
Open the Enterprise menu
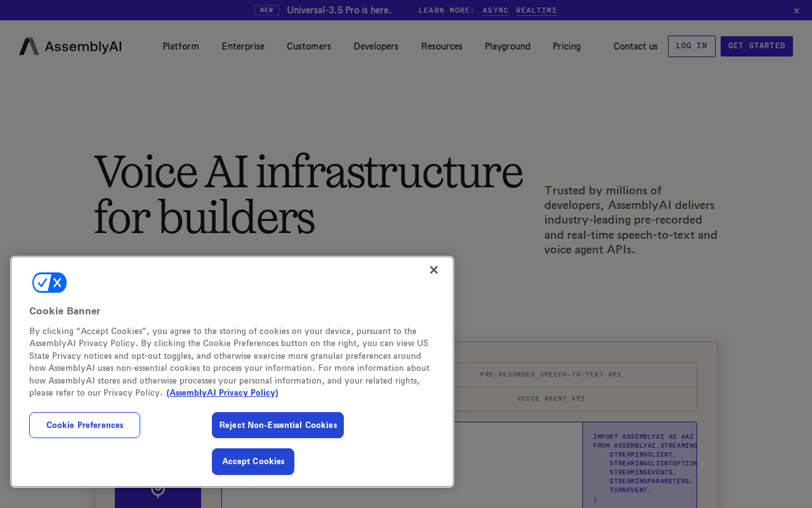pyautogui.click(x=243, y=46)
